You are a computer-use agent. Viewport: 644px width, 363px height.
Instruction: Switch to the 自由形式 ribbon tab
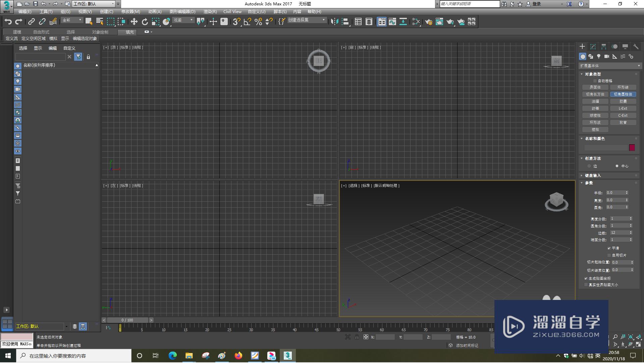point(41,32)
